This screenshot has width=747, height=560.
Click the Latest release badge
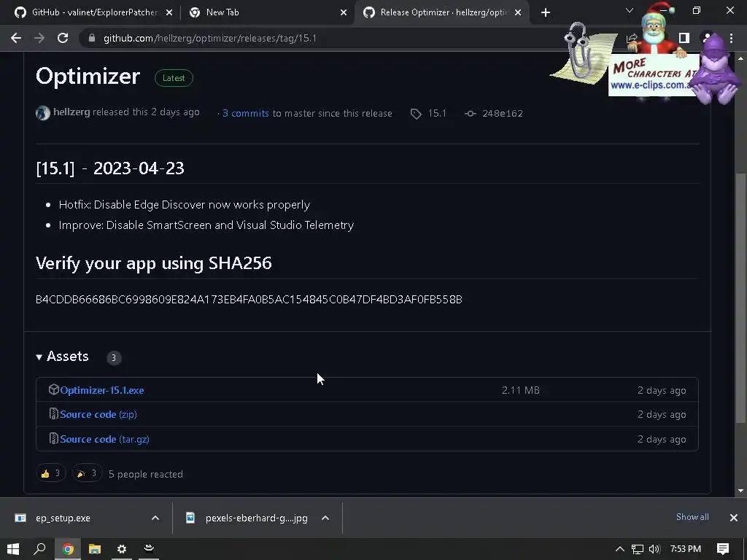[x=174, y=78]
